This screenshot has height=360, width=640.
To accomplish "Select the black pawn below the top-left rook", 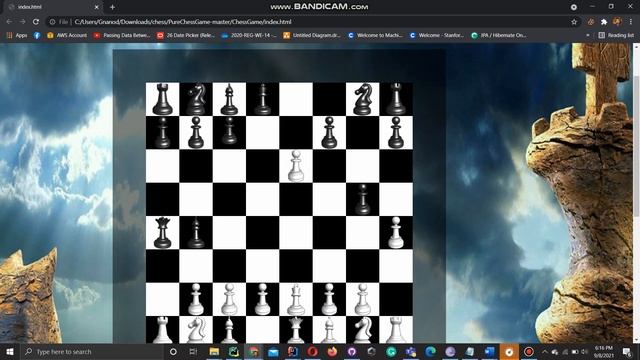I will 162,133.
